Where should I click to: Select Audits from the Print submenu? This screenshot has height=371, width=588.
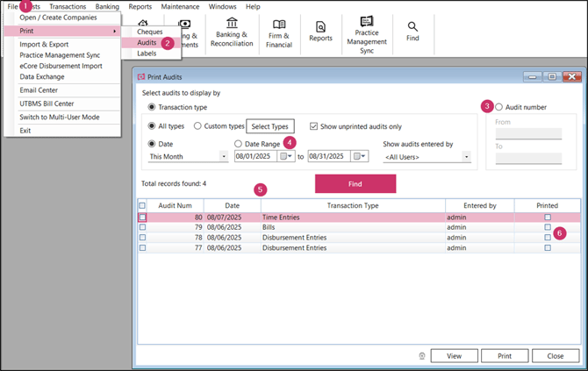[147, 42]
